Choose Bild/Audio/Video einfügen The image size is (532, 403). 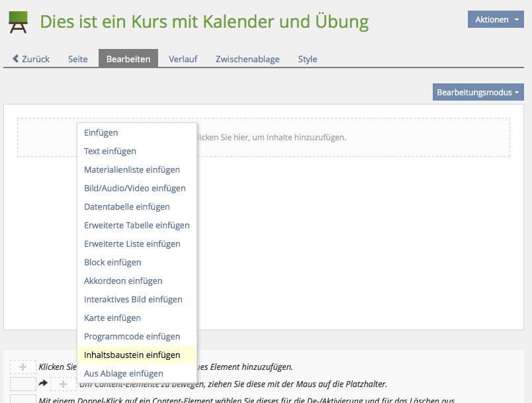pos(134,189)
